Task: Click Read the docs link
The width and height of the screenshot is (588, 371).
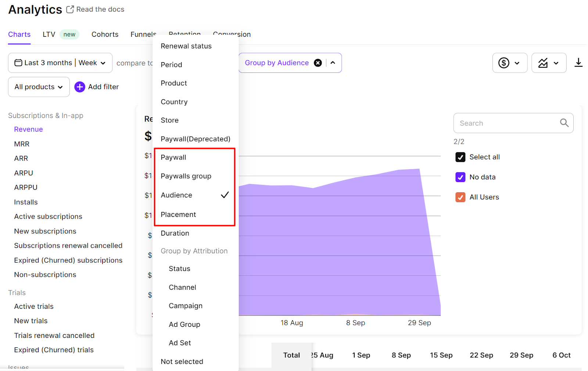Action: 100,9
